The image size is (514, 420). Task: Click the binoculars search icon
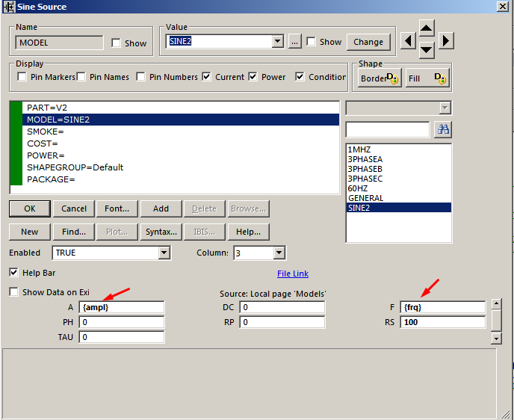tap(443, 129)
